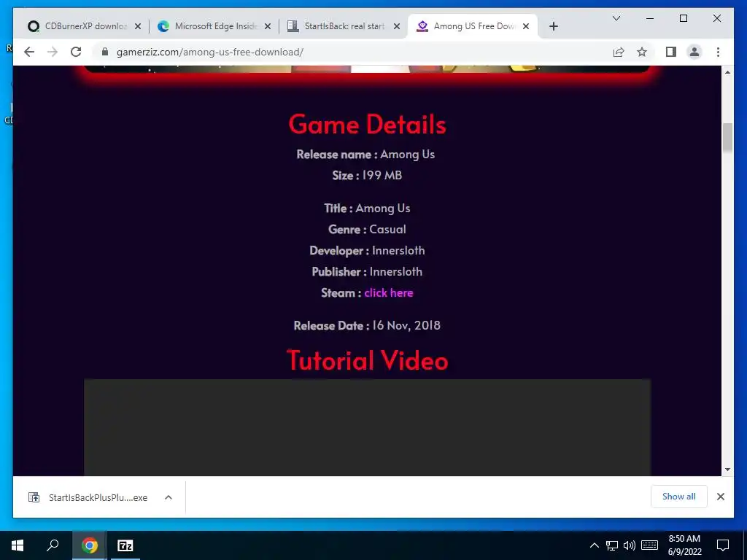The image size is (747, 560).
Task: Open the browser side panel
Action: 671,52
